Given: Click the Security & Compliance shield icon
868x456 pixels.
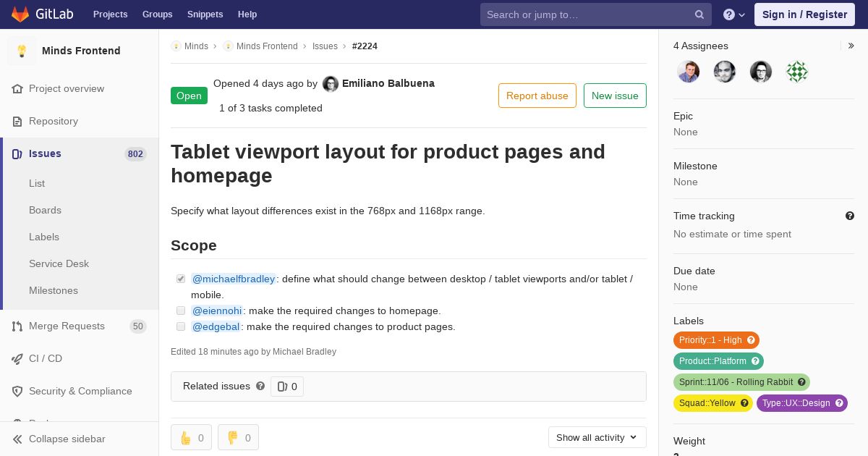Looking at the screenshot, I should click(x=17, y=392).
